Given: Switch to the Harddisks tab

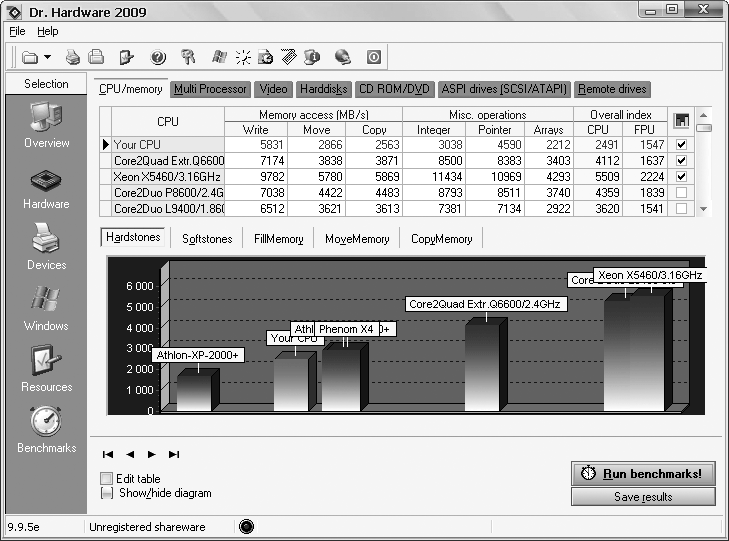Looking at the screenshot, I should coord(323,89).
